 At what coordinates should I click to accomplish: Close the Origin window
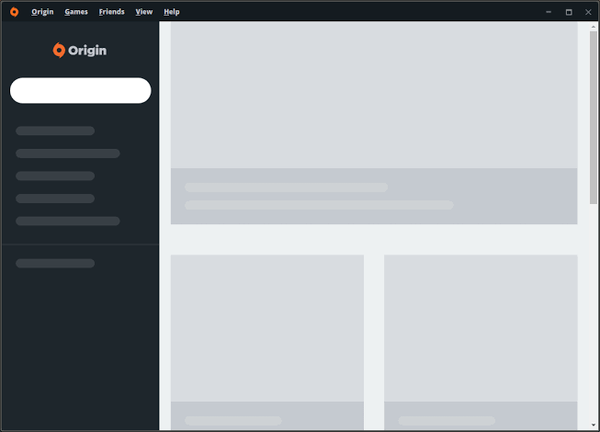(587, 12)
